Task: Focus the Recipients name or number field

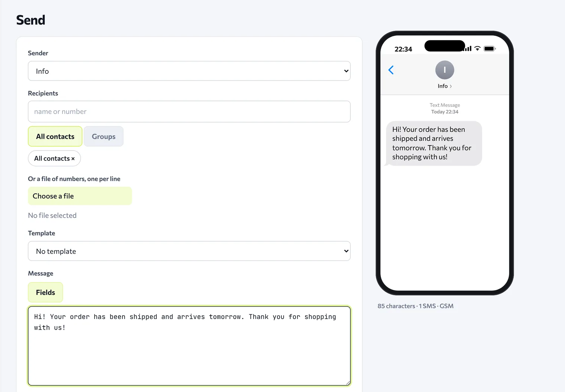Action: [x=189, y=111]
